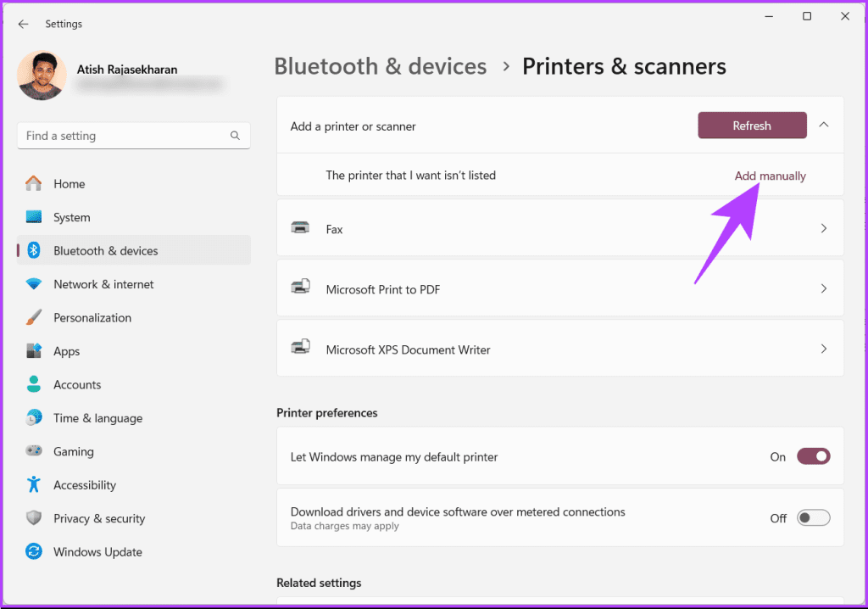Viewport: 868px width, 609px height.
Task: Enable downloading drivers over metered connections
Action: (x=813, y=517)
